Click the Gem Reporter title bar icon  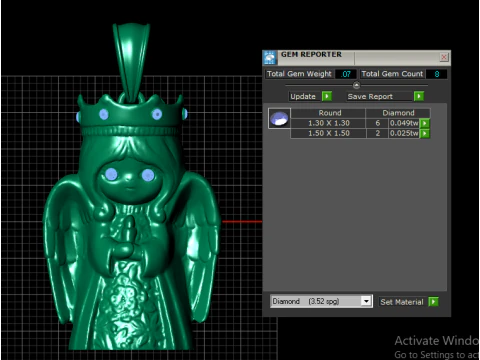pyautogui.click(x=270, y=58)
